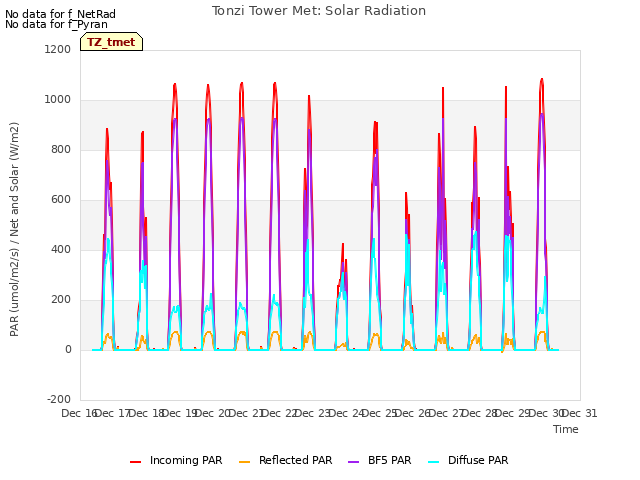This screenshot has height=480, width=640.
Task: Click the Reflected PAR legend label
Action: coord(296,460)
